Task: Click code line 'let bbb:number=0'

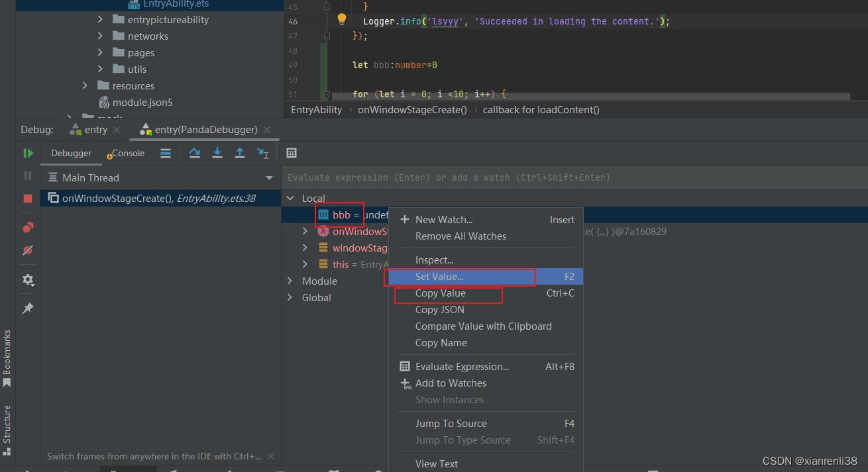Action: pos(395,66)
